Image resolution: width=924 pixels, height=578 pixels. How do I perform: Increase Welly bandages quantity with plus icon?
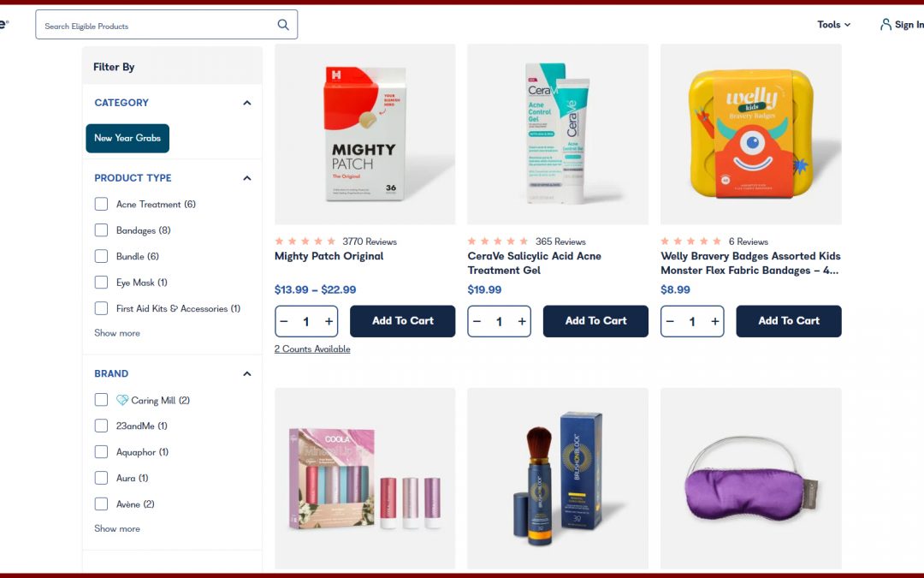[x=715, y=321]
